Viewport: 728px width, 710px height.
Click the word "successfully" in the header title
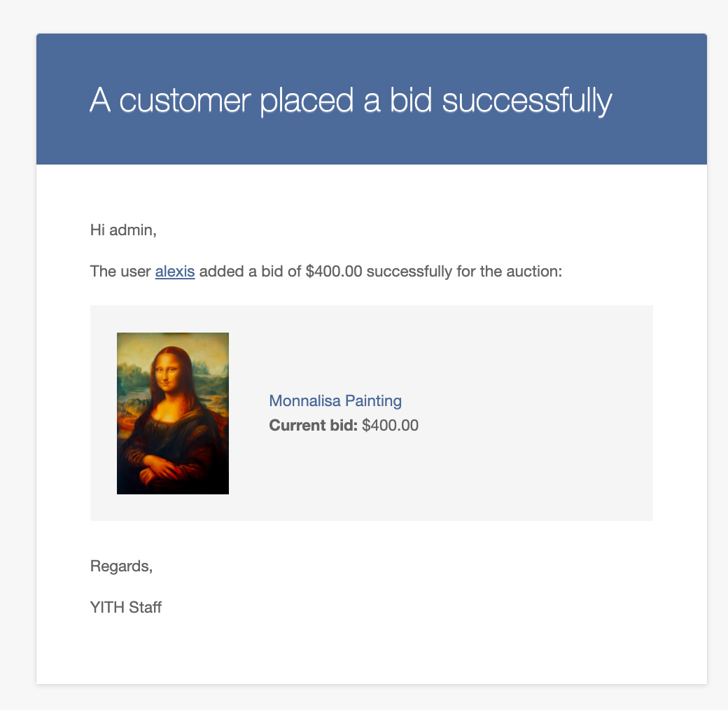(x=526, y=102)
